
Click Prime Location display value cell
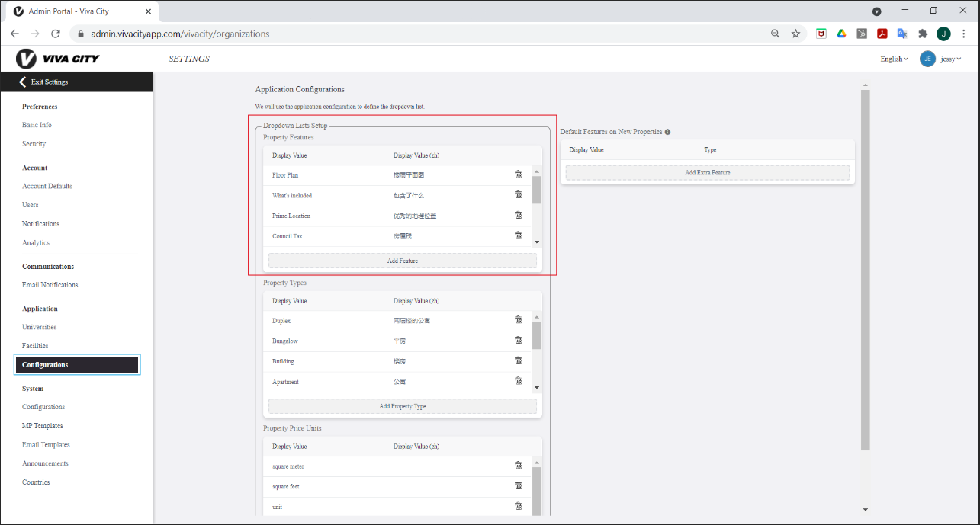point(291,216)
